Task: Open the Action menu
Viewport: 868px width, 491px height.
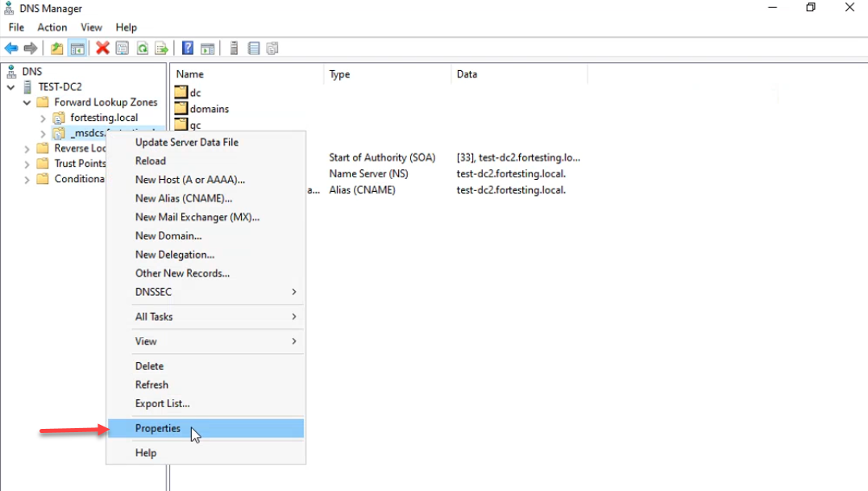Action: 52,27
